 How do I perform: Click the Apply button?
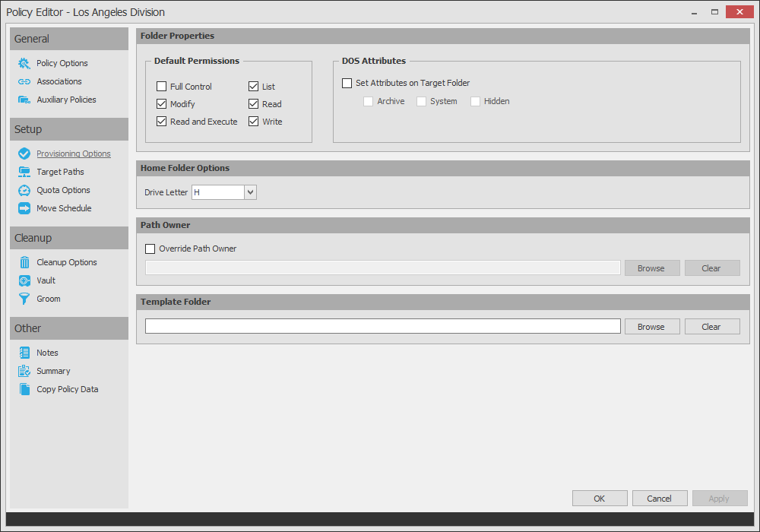click(720, 498)
